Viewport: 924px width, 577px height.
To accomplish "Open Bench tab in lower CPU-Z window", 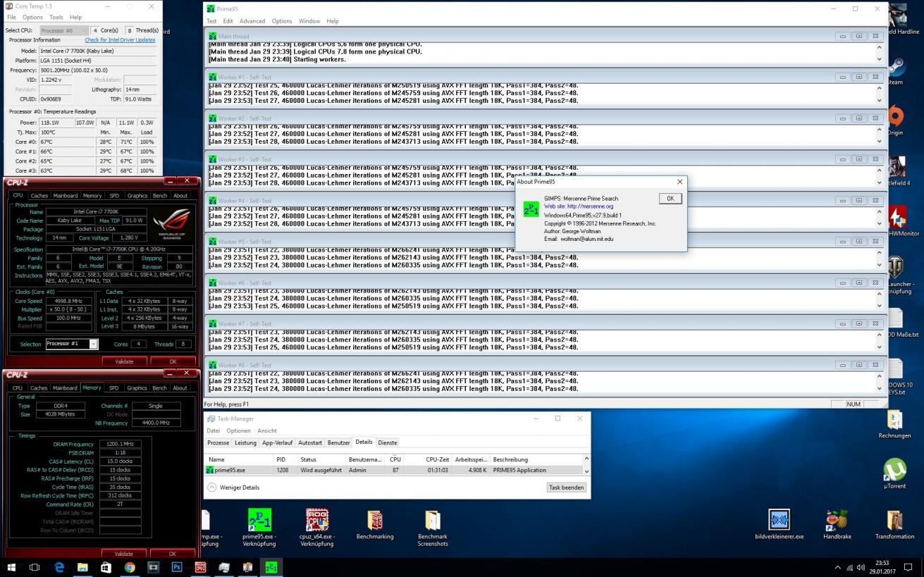I will (x=160, y=387).
